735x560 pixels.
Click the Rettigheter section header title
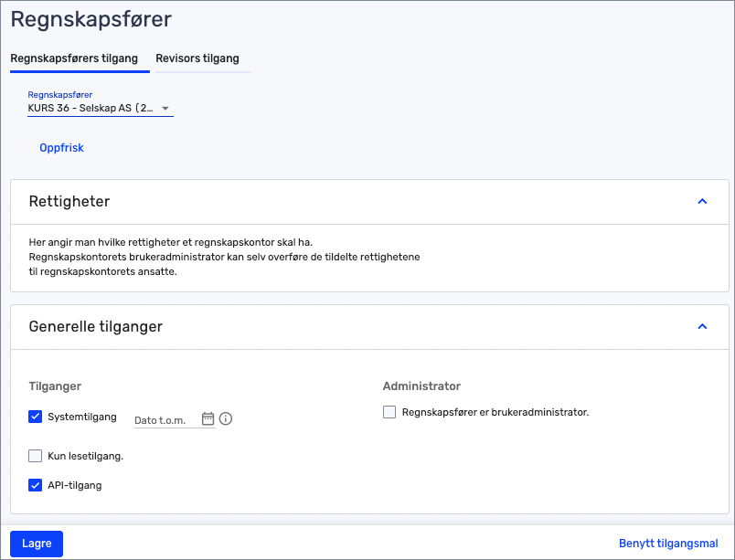[x=69, y=201]
